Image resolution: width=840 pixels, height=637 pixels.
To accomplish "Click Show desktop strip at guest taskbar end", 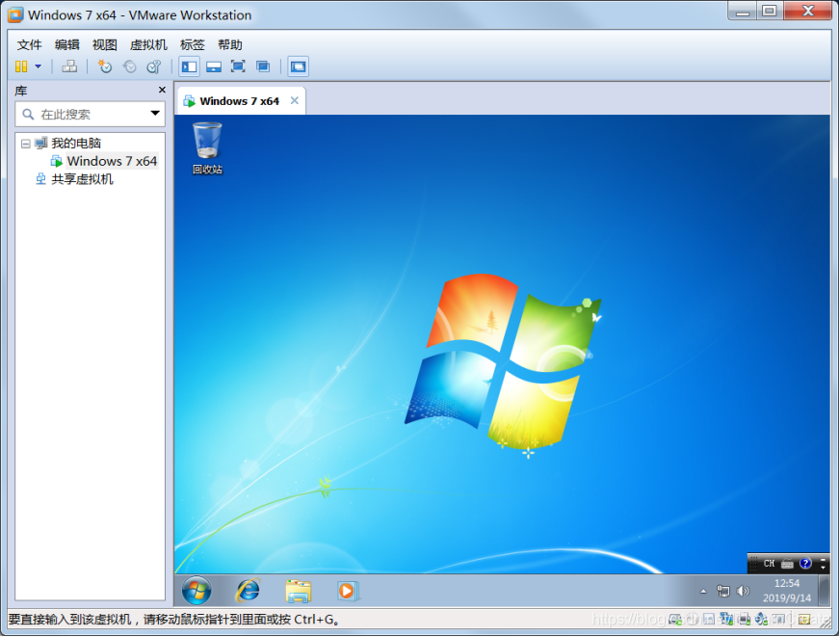I will [x=824, y=591].
